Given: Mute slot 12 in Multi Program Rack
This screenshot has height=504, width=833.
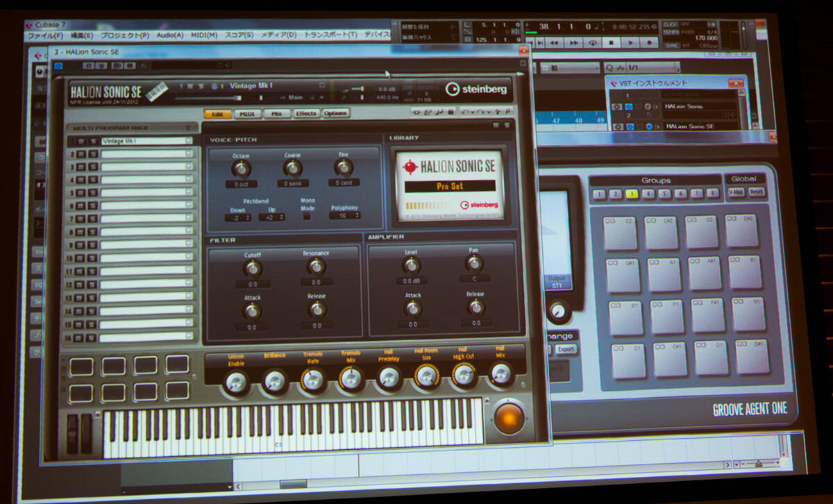Looking at the screenshot, I should click(81, 285).
